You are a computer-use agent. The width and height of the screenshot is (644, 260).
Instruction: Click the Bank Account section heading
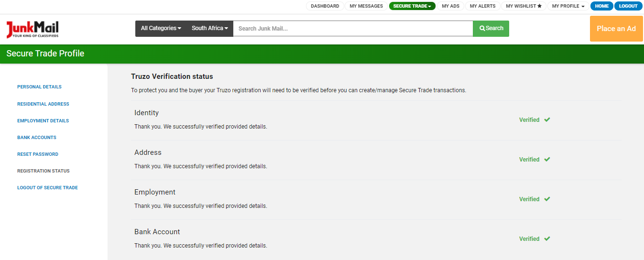pyautogui.click(x=157, y=232)
